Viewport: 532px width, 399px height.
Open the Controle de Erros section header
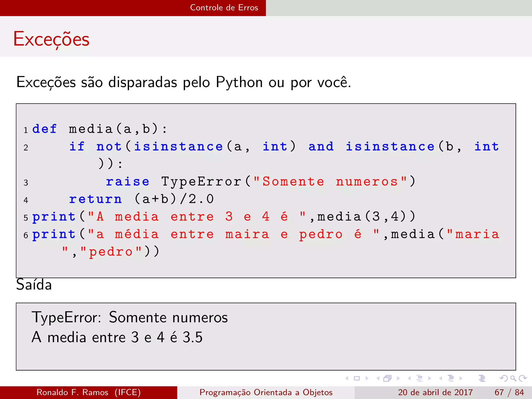224,8
